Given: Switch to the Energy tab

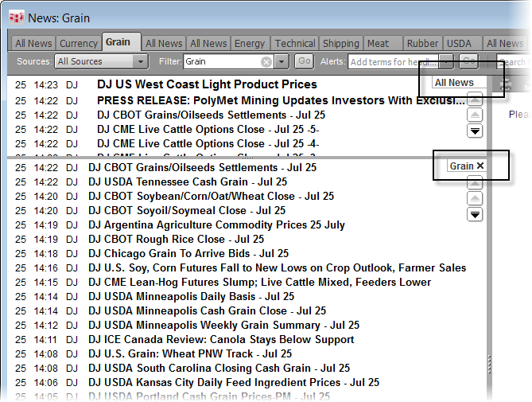Looking at the screenshot, I should click(250, 43).
